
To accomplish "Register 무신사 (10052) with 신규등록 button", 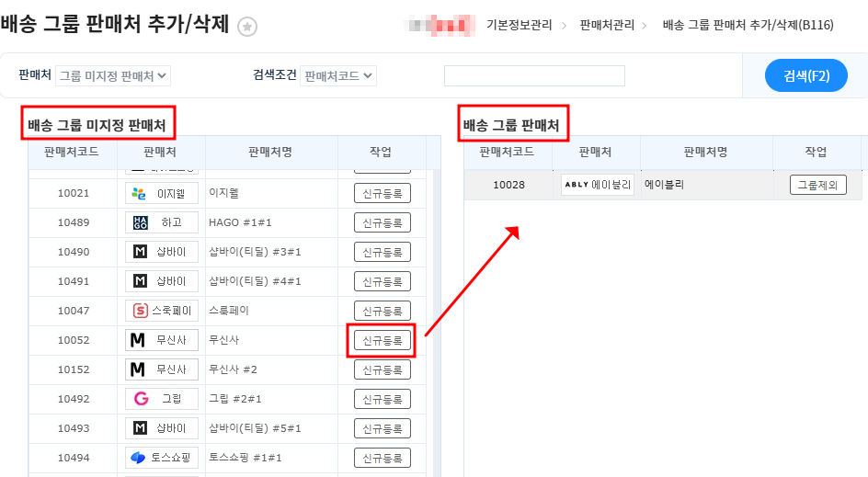I will (382, 340).
